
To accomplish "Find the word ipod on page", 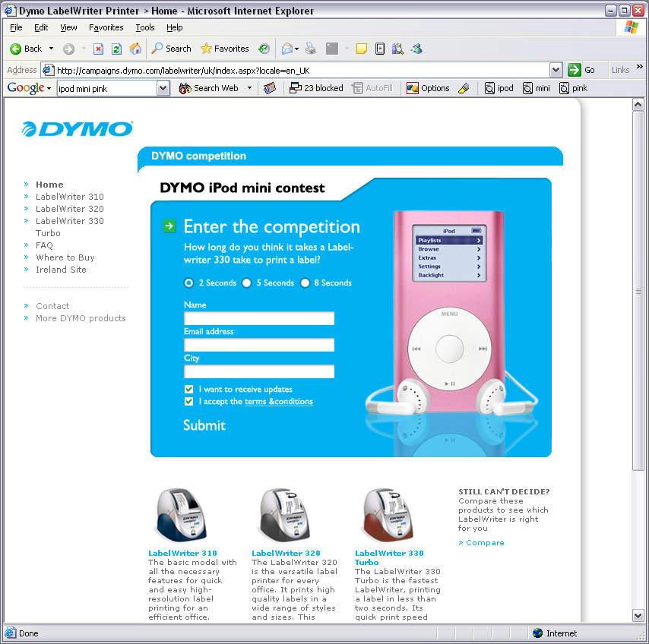I will 499,88.
